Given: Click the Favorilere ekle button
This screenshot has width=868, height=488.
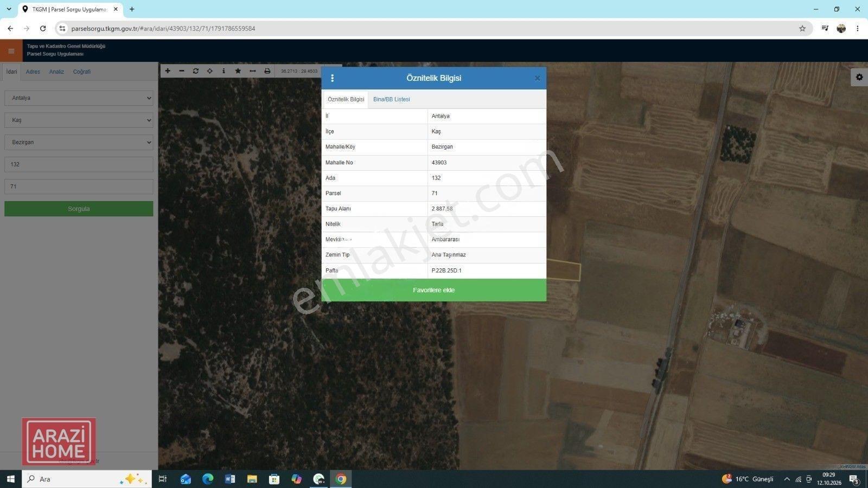Looking at the screenshot, I should (434, 290).
